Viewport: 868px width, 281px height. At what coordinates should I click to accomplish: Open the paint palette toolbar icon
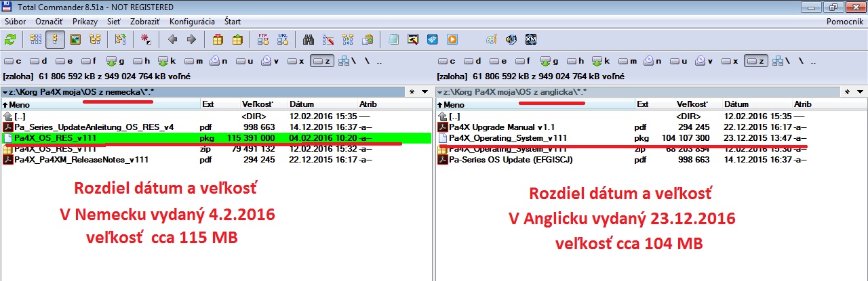coord(492,39)
